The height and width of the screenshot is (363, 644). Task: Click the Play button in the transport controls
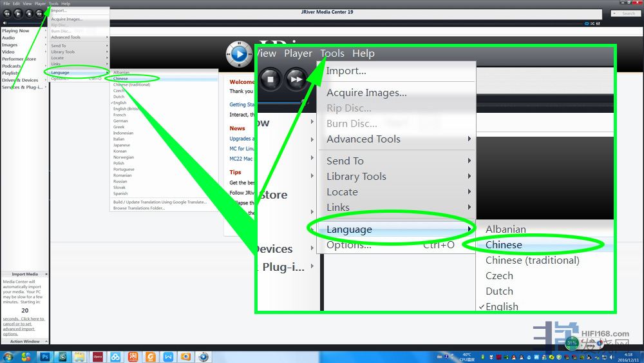click(17, 13)
